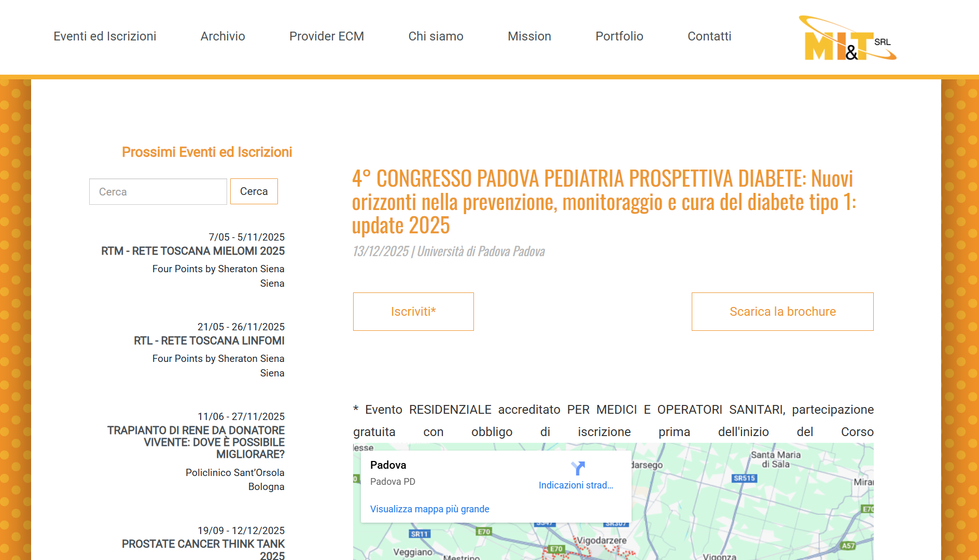Open RTL - Rete Toscana Linfomi event

tap(209, 341)
